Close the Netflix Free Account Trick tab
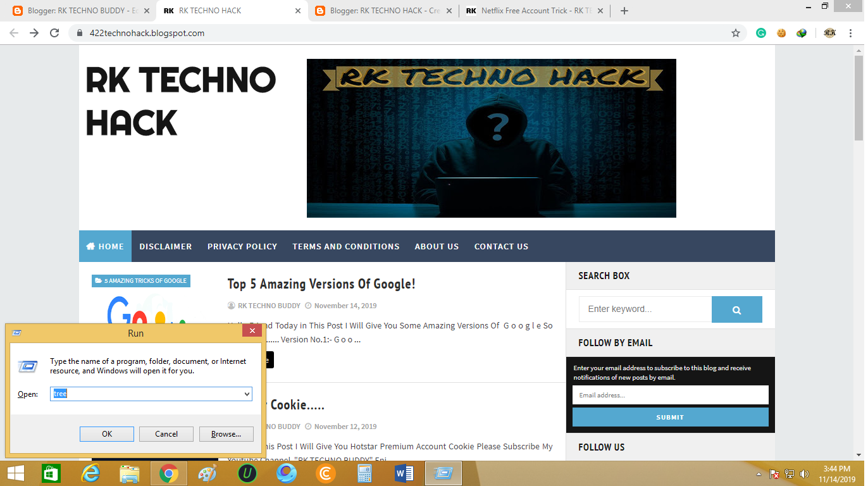This screenshot has height=486, width=868. coord(600,11)
